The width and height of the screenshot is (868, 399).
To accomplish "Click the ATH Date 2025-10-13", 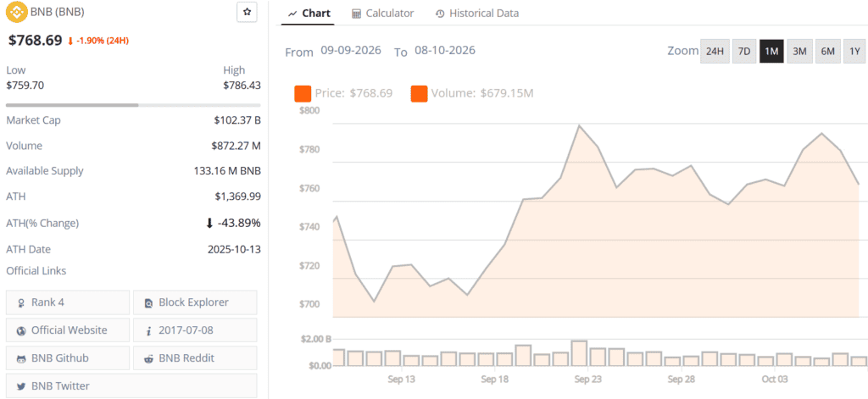I will coord(234,250).
